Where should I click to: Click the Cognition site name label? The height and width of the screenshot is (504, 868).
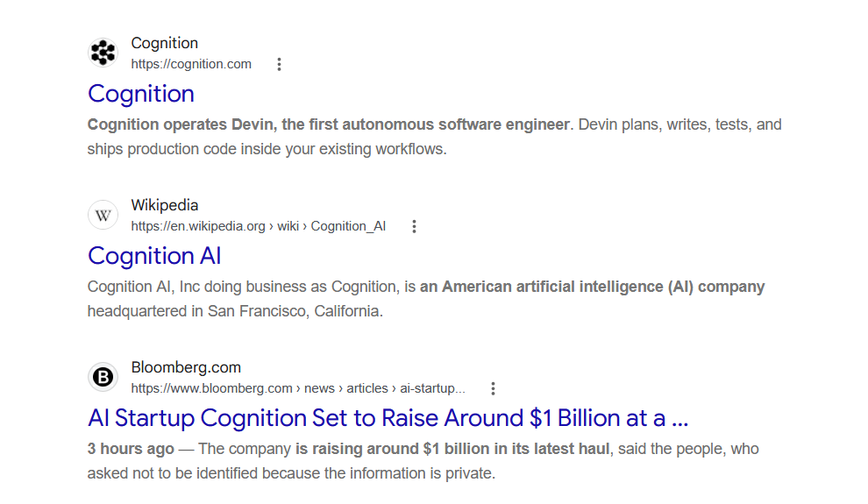tap(165, 43)
